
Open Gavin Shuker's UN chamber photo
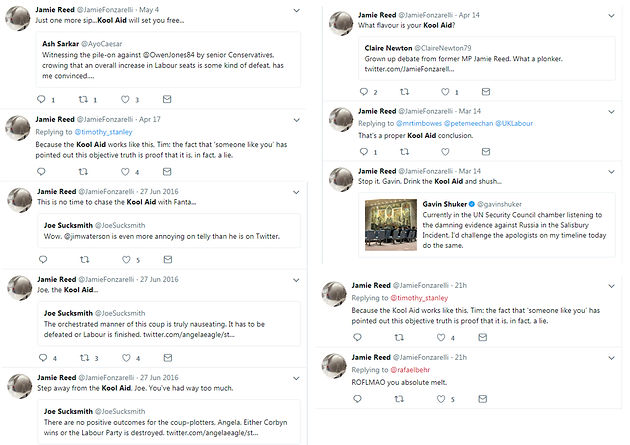(x=391, y=225)
